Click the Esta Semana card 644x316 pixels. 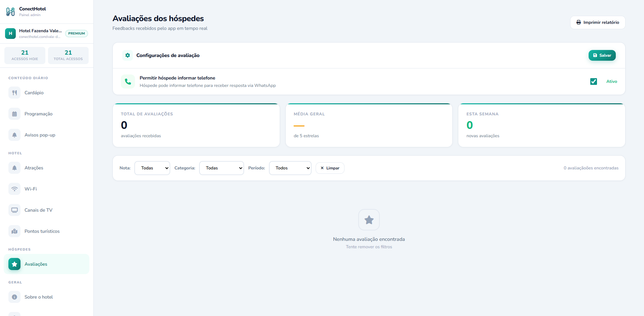tap(542, 125)
